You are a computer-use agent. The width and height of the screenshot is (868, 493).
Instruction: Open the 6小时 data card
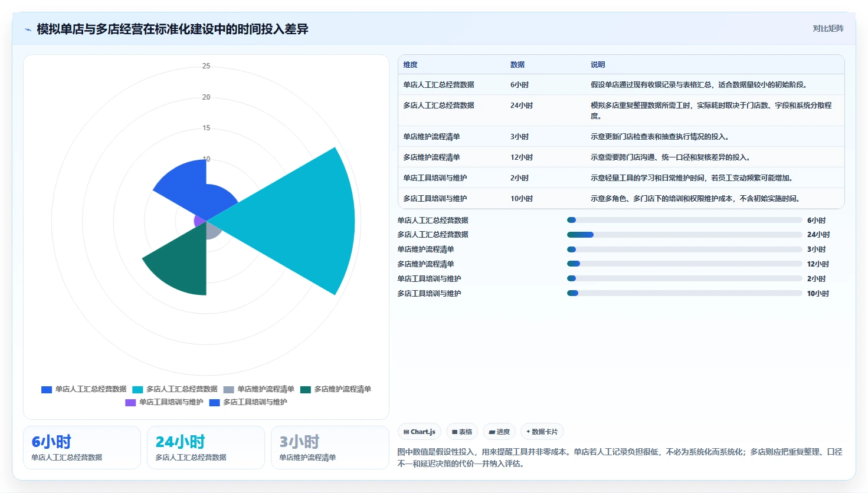82,448
